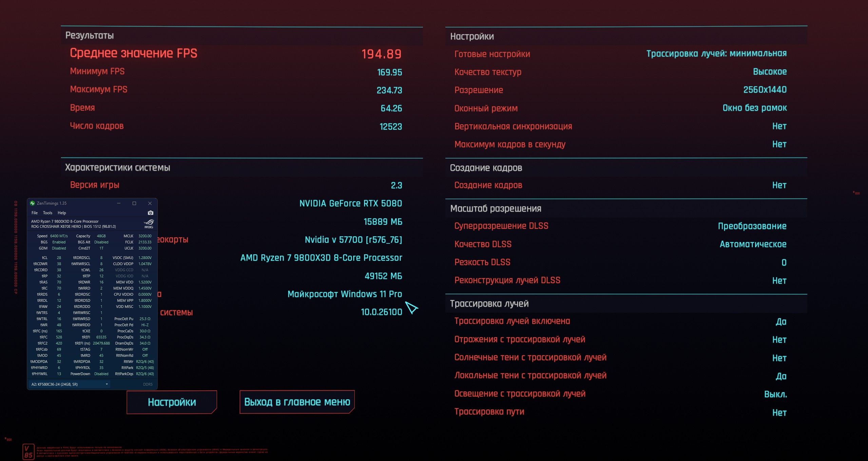Click the Вертикальная синхронизация setting row
The image size is (868, 461).
click(x=620, y=126)
